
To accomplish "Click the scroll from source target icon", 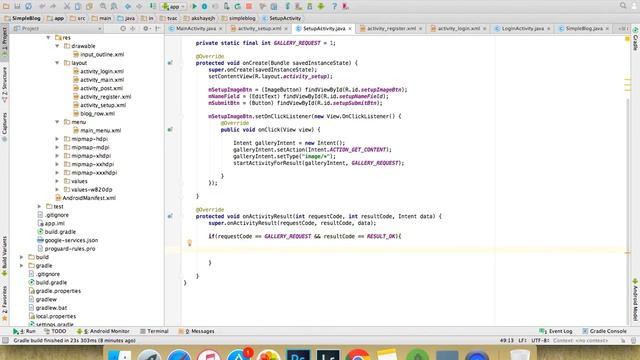I will (123, 29).
